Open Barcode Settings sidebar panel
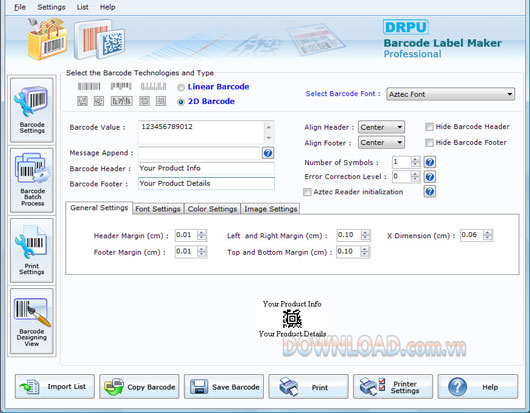 pos(32,110)
